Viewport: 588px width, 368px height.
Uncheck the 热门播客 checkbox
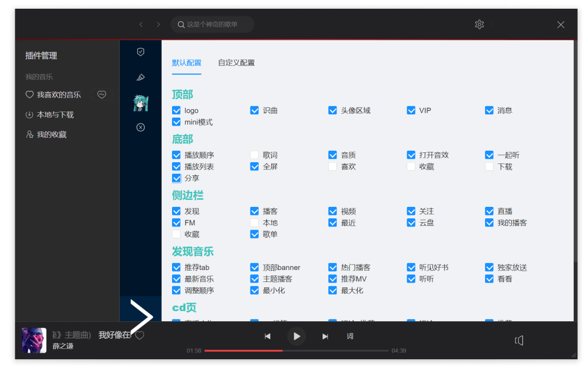pyautogui.click(x=333, y=267)
